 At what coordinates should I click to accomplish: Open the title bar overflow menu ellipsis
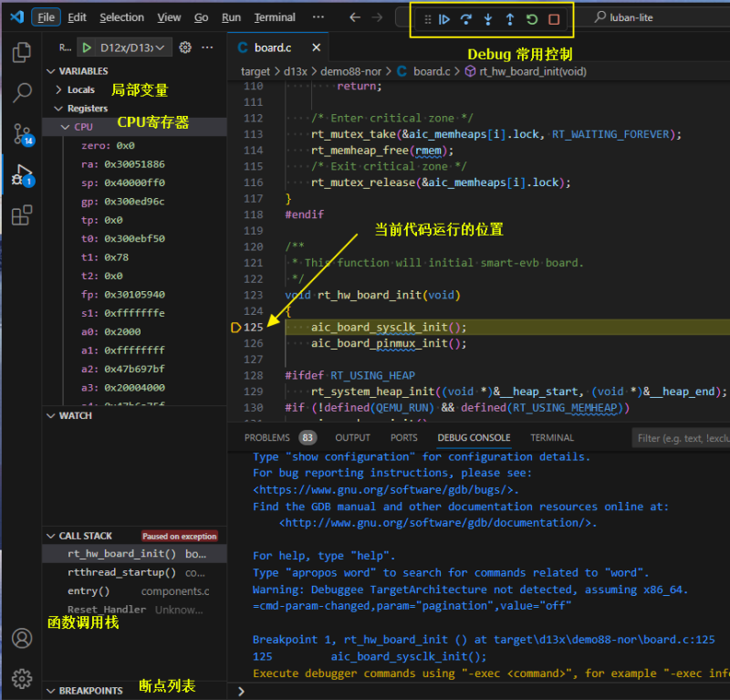click(x=318, y=17)
